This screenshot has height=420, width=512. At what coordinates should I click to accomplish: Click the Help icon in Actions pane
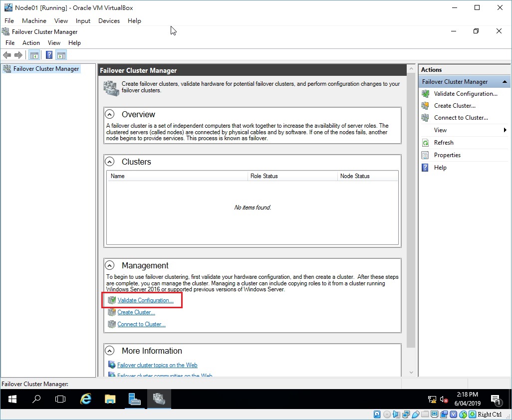click(425, 168)
